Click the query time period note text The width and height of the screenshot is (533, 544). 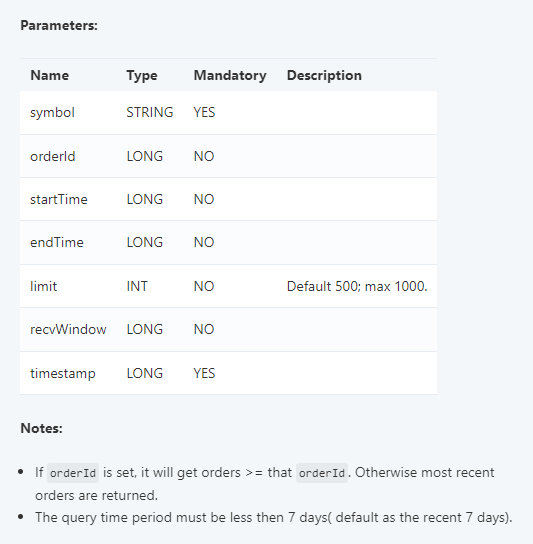click(x=274, y=518)
